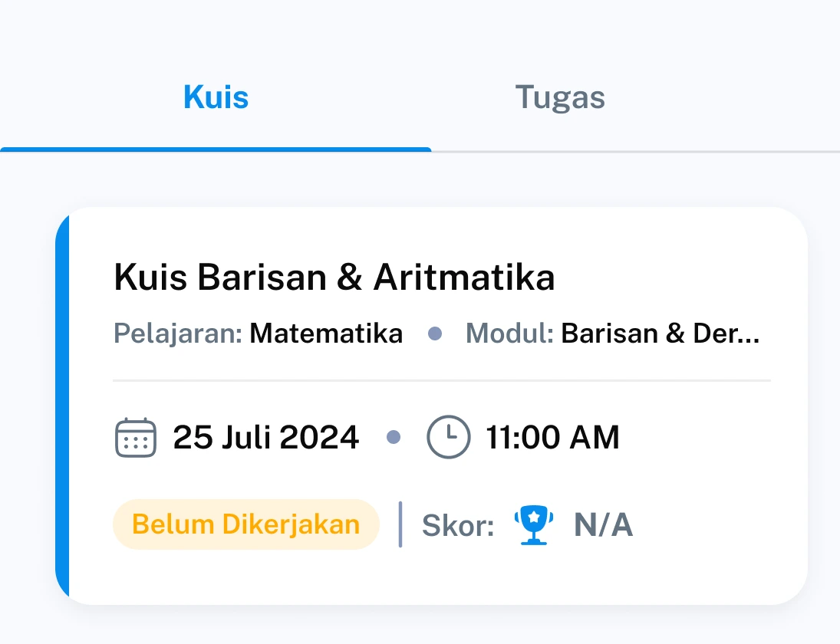Click the calendar icon beside the date

135,438
